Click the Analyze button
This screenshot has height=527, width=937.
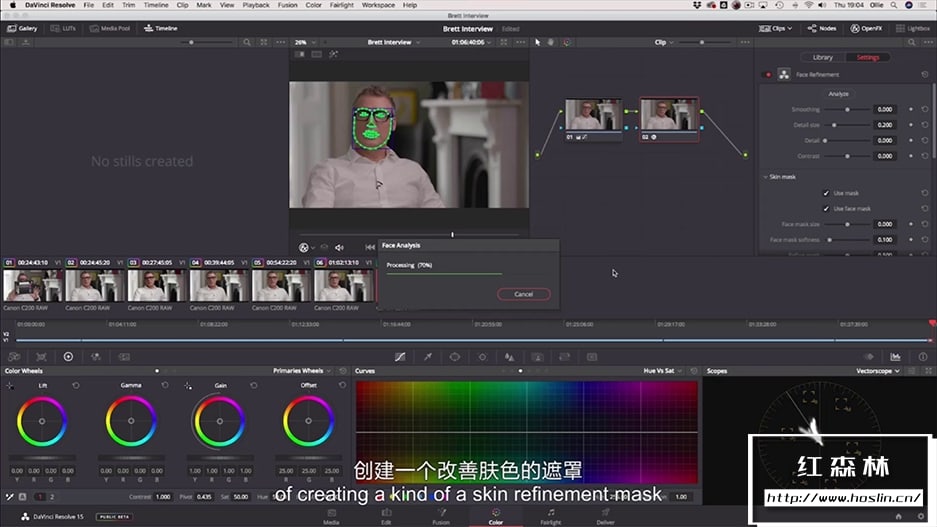[838, 94]
